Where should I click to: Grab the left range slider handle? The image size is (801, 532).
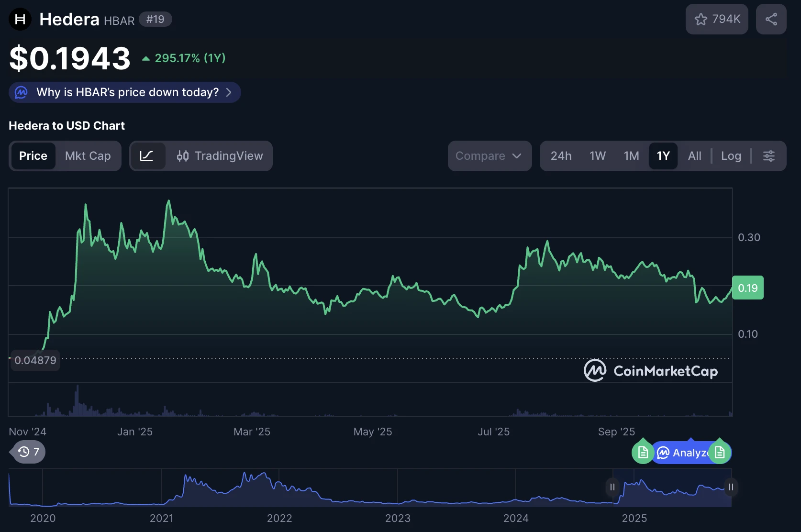click(x=612, y=487)
